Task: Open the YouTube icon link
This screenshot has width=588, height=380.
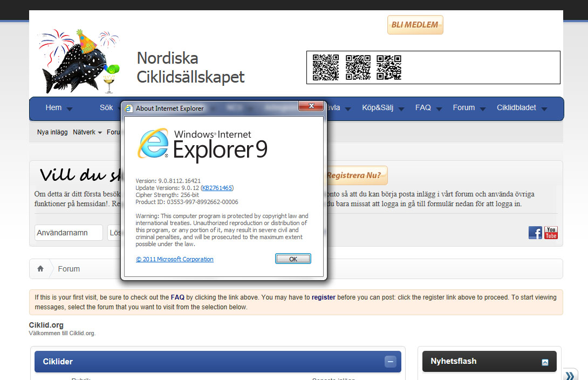Action: click(x=551, y=233)
